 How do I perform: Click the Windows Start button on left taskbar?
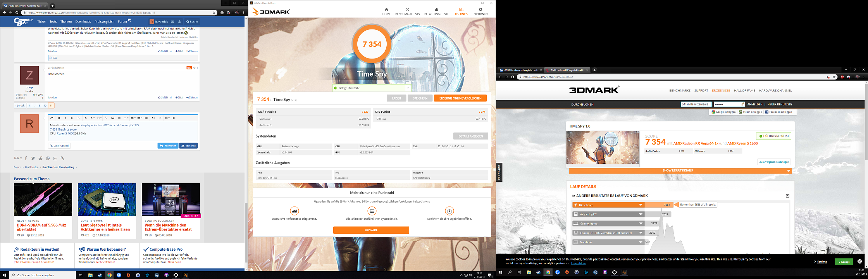click(4, 275)
